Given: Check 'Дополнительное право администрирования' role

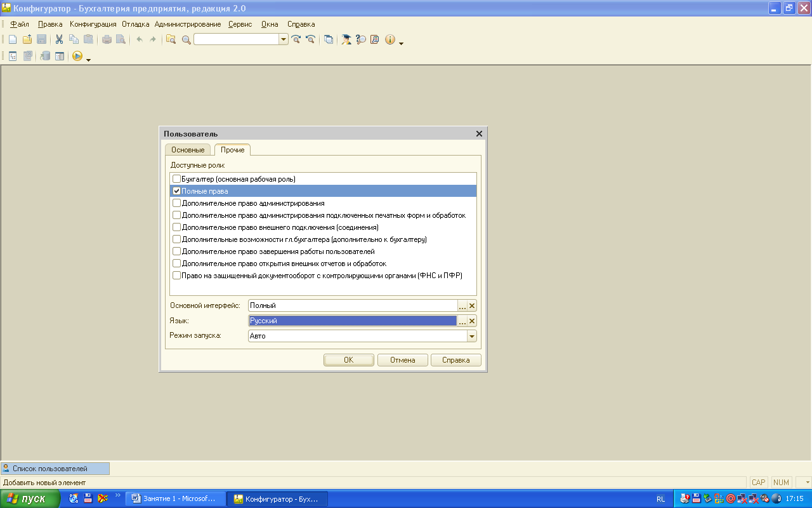Looking at the screenshot, I should (177, 203).
